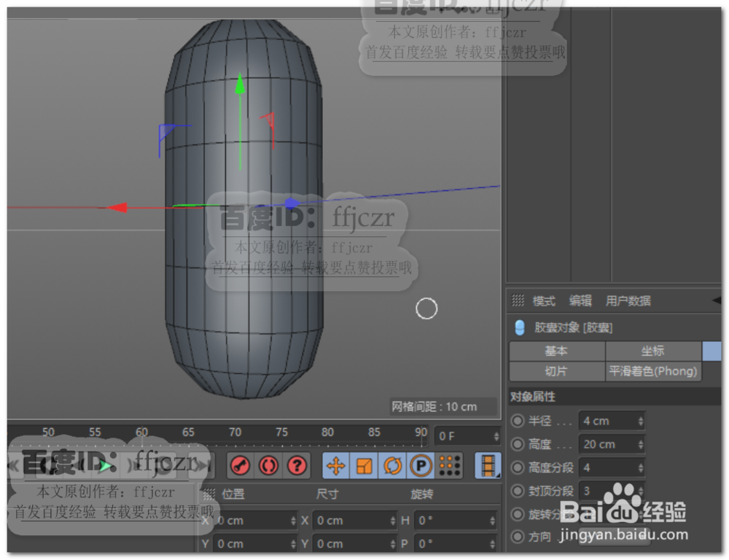
Task: Toggle the 高度 animation circle
Action: [x=518, y=444]
